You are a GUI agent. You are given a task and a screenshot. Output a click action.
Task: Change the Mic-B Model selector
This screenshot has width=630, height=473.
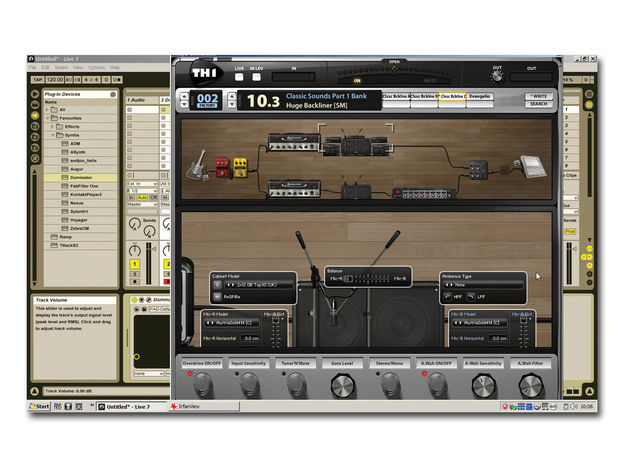coord(480,323)
